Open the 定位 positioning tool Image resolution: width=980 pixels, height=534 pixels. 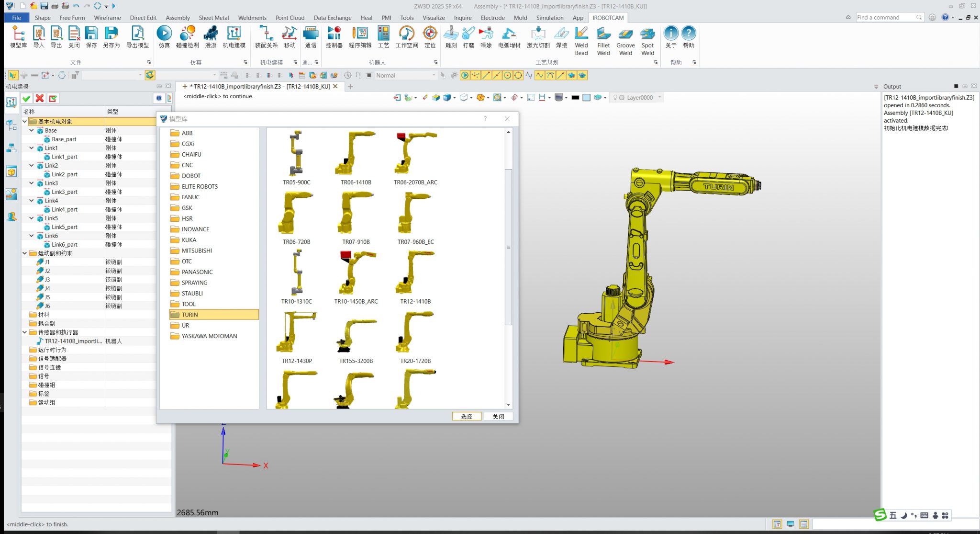429,38
